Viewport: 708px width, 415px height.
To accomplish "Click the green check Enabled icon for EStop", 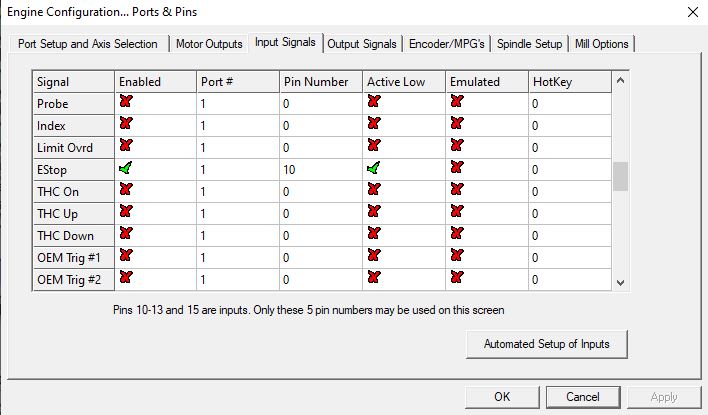I will tap(126, 168).
